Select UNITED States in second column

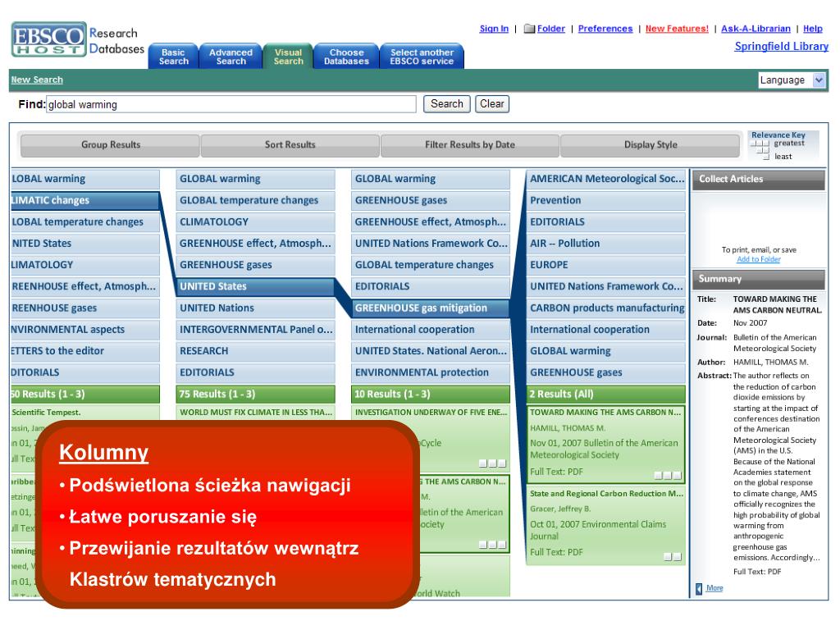coord(256,286)
